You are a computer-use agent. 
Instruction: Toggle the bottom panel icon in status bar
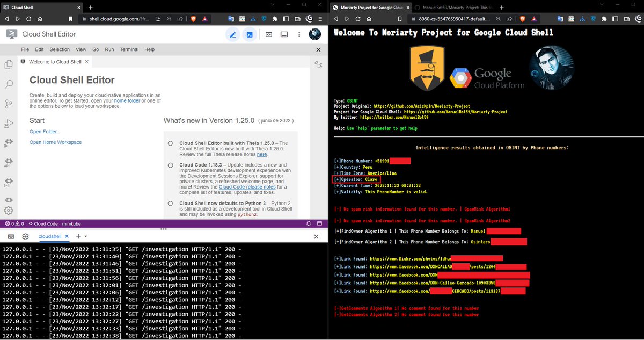(x=320, y=223)
